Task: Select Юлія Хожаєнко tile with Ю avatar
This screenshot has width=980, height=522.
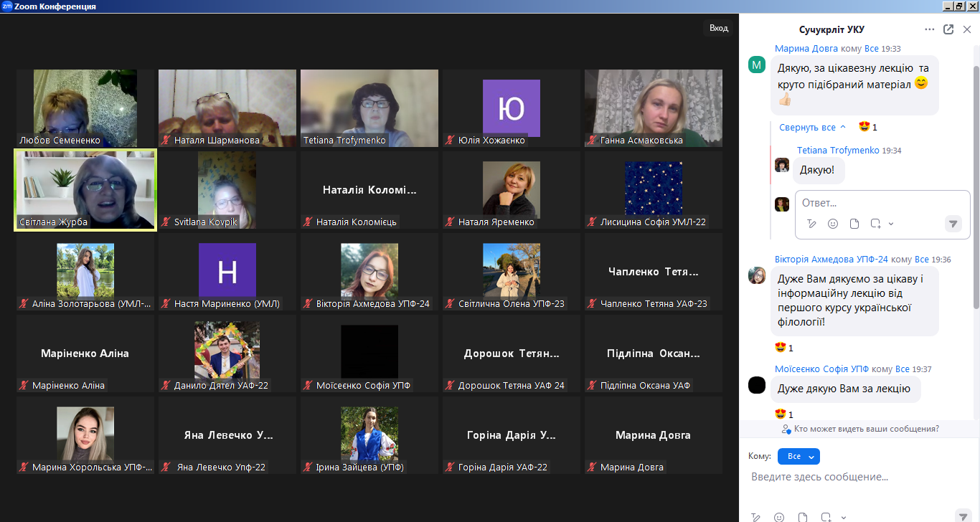Action: 512,108
